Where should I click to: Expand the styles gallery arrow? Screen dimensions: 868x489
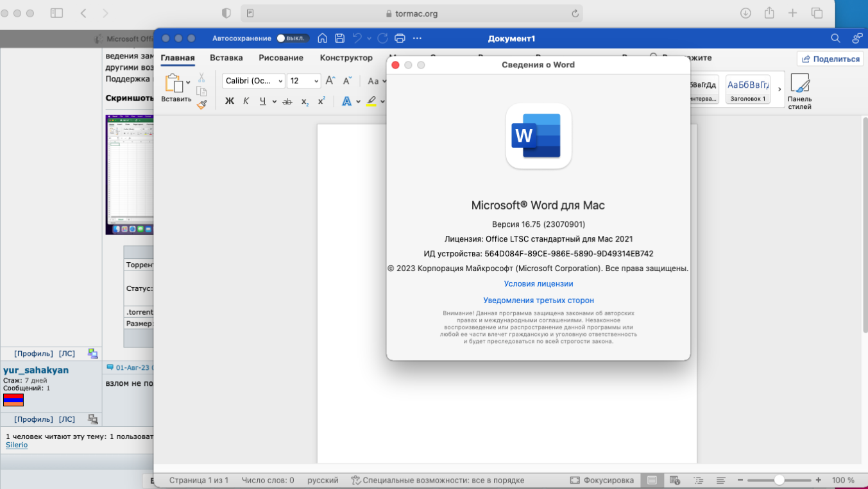click(779, 90)
